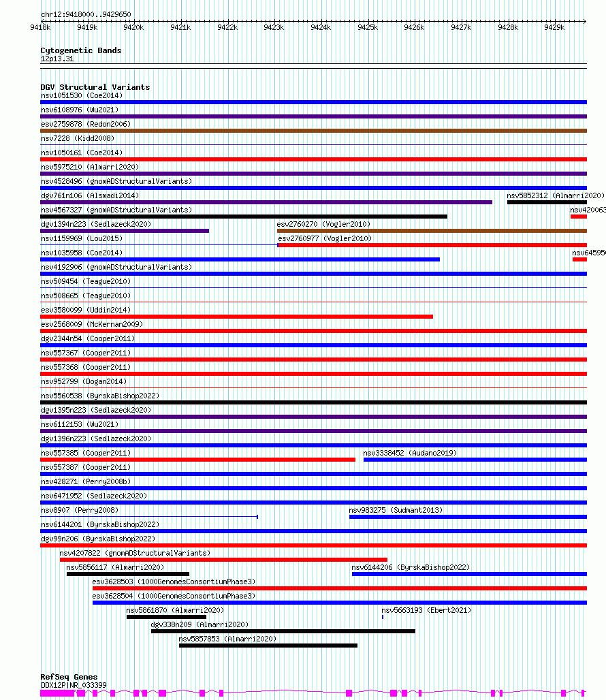Select nsv5857853 (Almarri2020) variant label
606x700 pixels.
[x=227, y=639]
